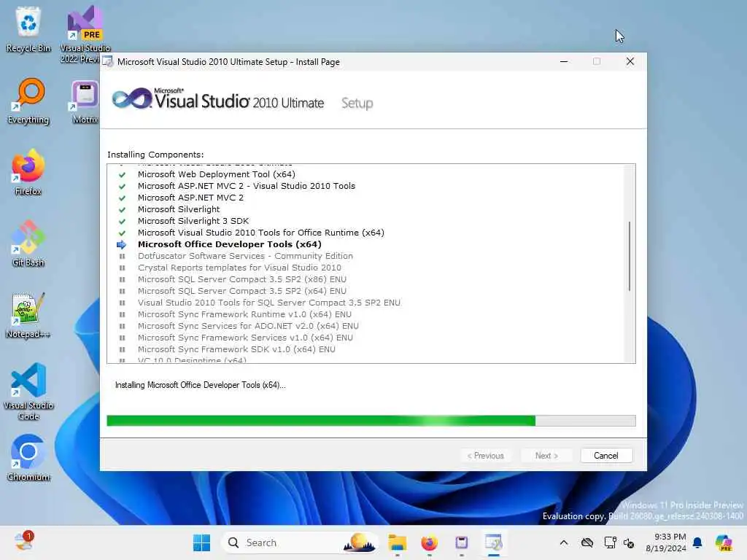Open Visual Studio Code desktop shortcut
747x560 pixels.
pyautogui.click(x=28, y=392)
